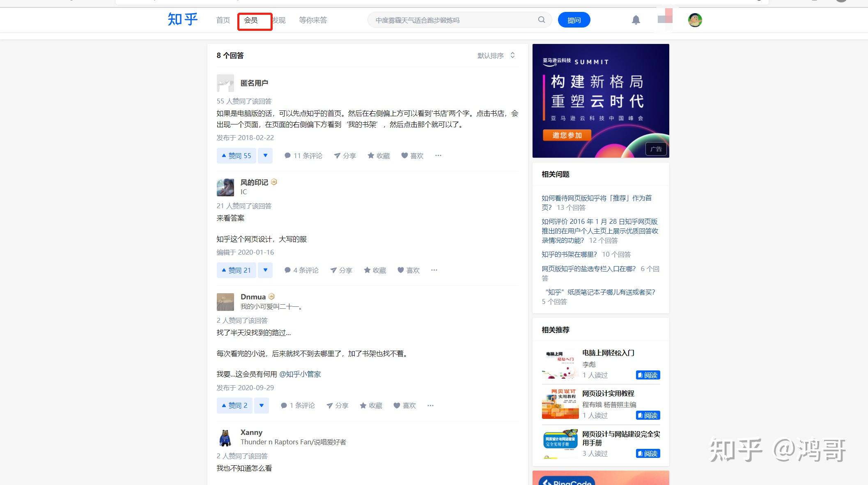The height and width of the screenshot is (485, 868).
Task: Click the search magnifier icon
Action: pos(541,19)
